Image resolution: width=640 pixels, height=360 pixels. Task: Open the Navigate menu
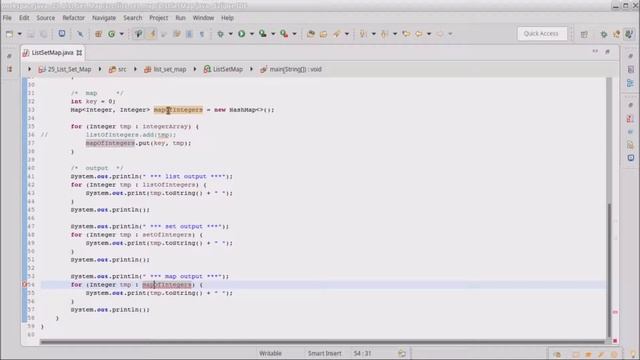(104, 18)
